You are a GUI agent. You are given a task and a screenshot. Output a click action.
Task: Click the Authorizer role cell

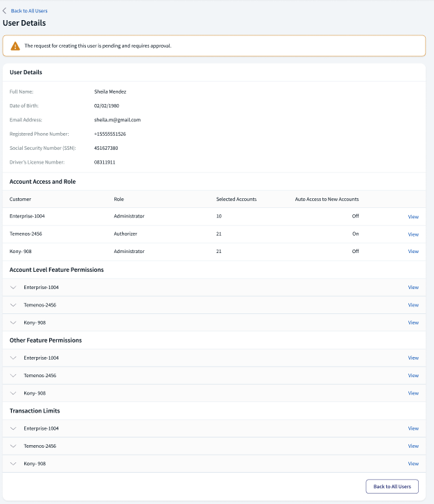point(125,234)
